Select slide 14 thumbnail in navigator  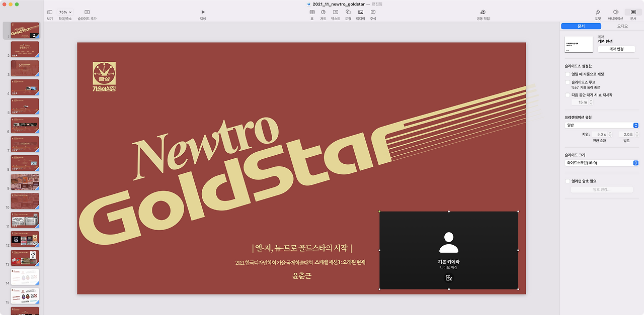(25, 277)
